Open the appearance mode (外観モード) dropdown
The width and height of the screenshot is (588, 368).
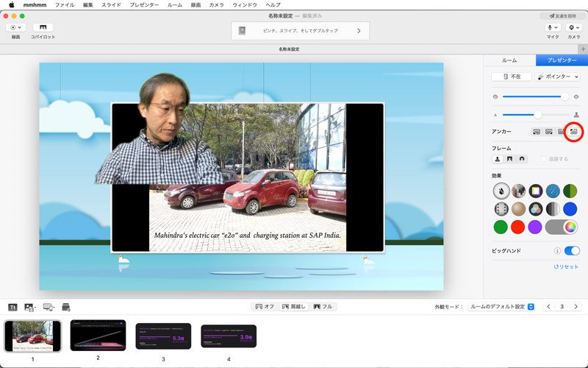click(x=501, y=306)
